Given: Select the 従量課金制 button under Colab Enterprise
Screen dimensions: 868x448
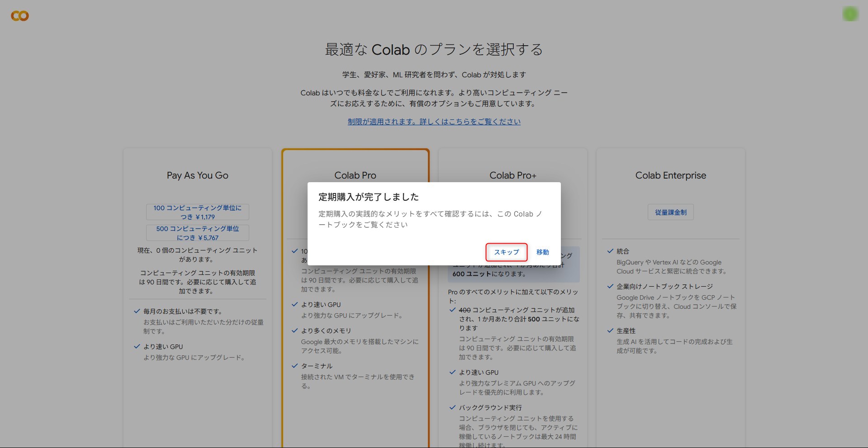Looking at the screenshot, I should pos(670,212).
